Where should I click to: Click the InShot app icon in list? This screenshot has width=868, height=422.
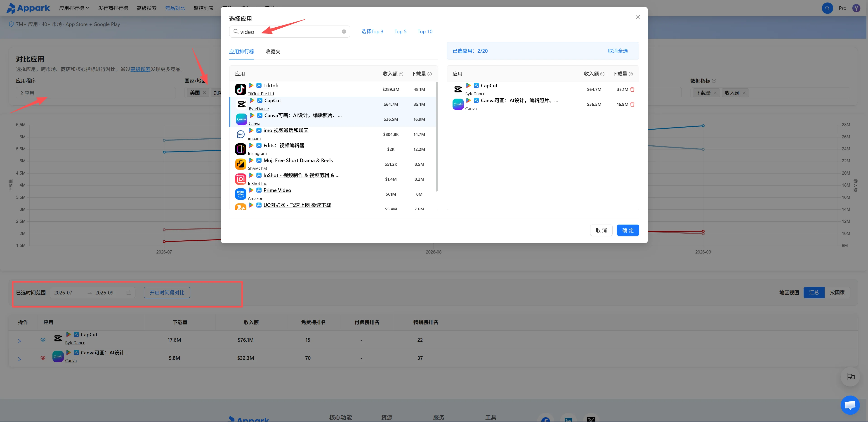point(241,179)
